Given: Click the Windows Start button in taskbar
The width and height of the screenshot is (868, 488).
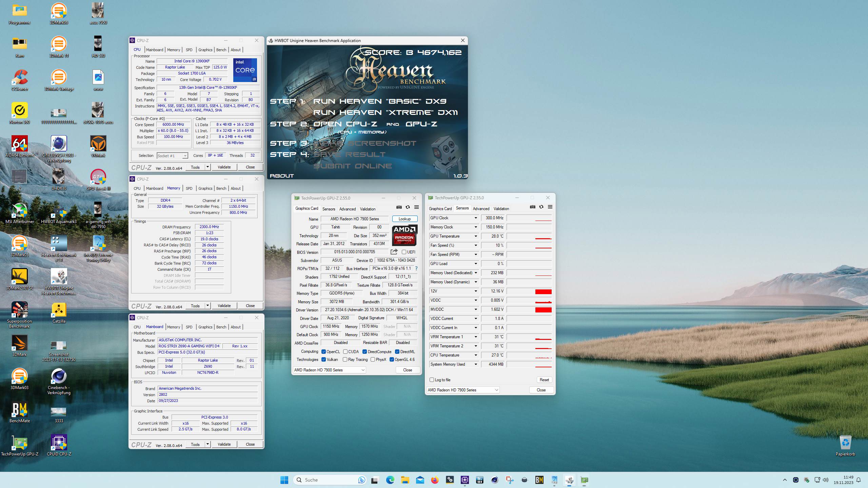Looking at the screenshot, I should pos(284,480).
